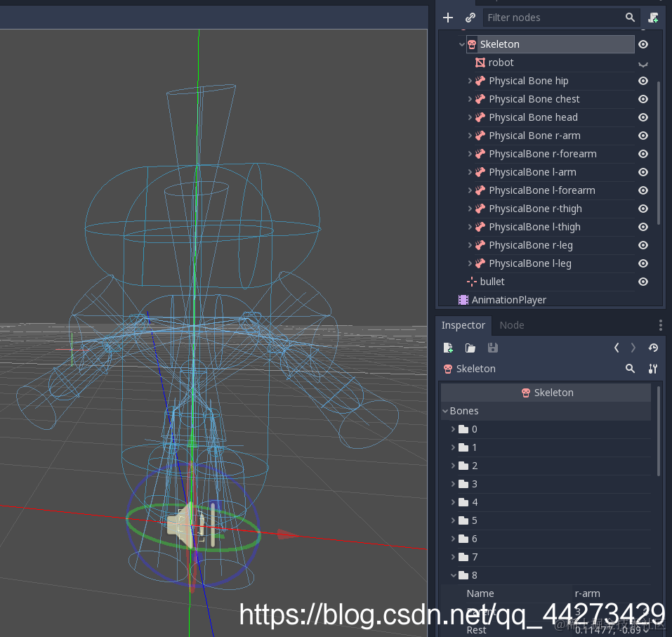Save the currently edited resource
Screen dimensions: 672x637
click(x=493, y=348)
